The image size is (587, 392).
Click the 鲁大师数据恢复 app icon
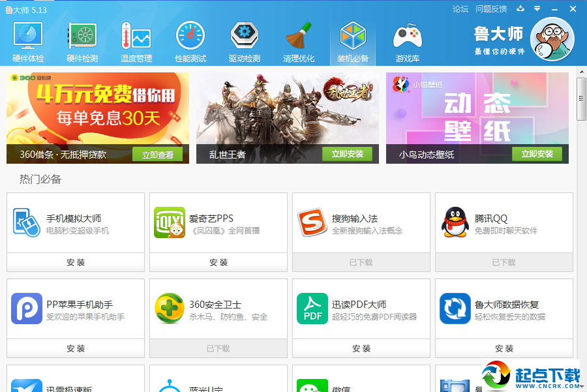click(455, 309)
